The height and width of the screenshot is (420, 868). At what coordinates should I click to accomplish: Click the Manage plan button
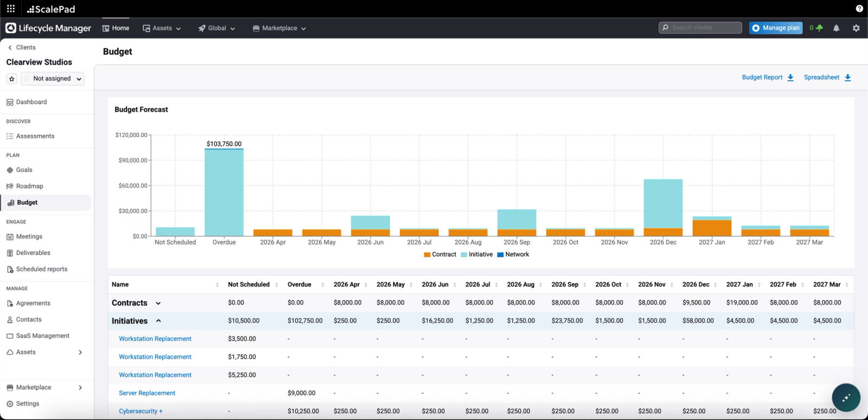[x=776, y=28]
